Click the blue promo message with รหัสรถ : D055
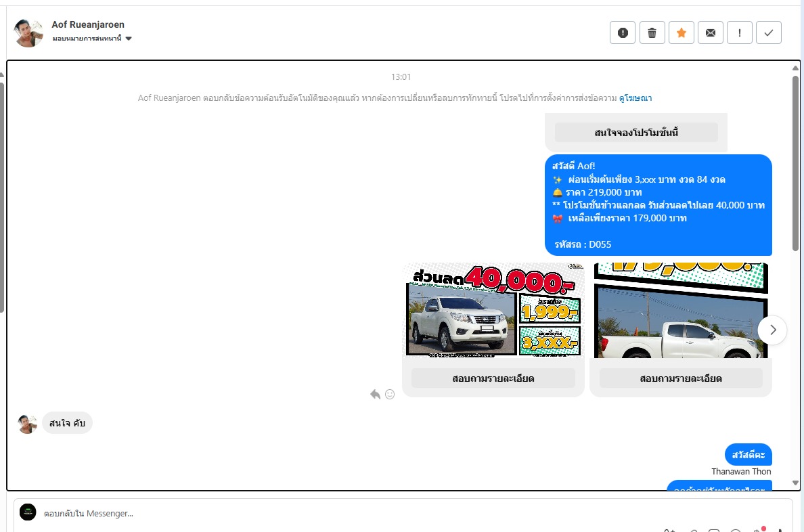The image size is (804, 532). tap(658, 204)
